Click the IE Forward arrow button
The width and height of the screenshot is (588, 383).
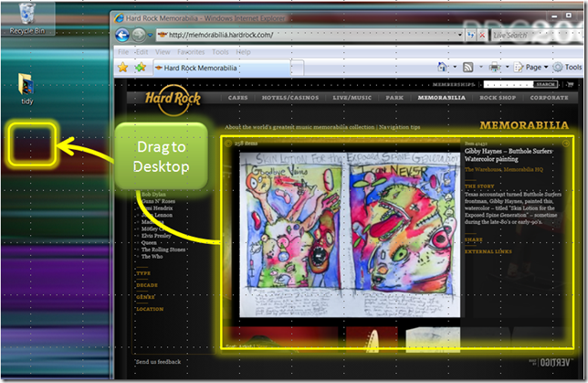[139, 36]
